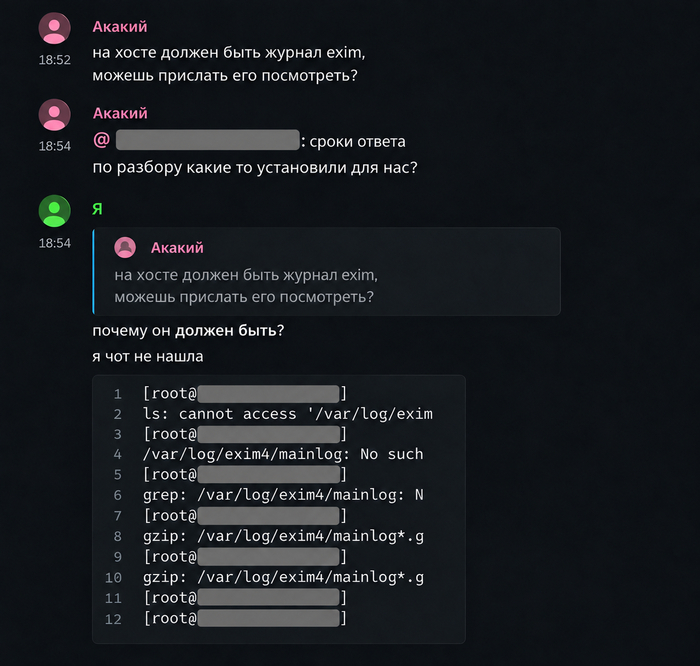Screen dimensions: 700x666
Task: Open Акакий's profile from the first message's name
Action: point(120,27)
